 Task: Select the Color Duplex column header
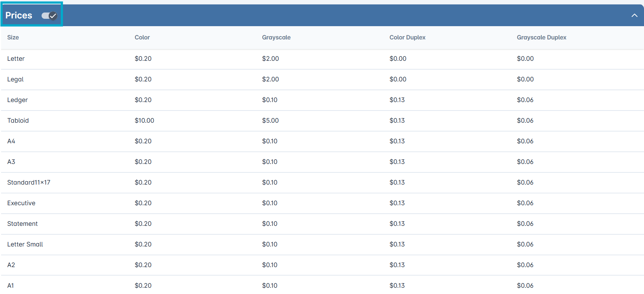point(407,37)
